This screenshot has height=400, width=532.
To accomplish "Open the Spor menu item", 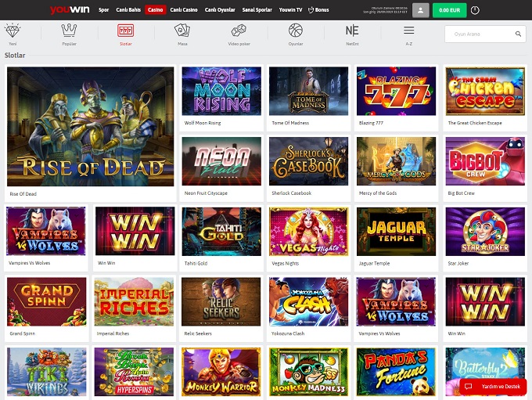I will click(104, 10).
